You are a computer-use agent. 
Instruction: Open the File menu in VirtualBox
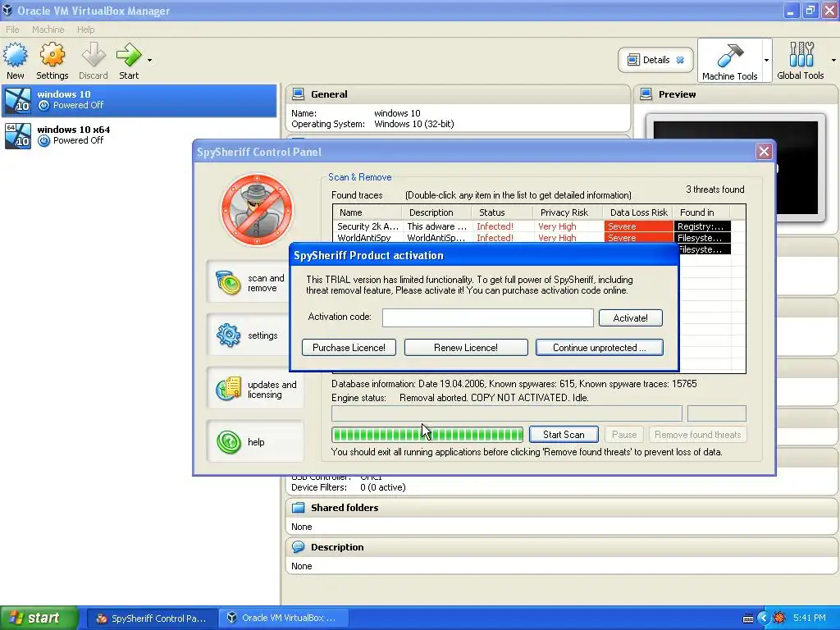pos(12,30)
